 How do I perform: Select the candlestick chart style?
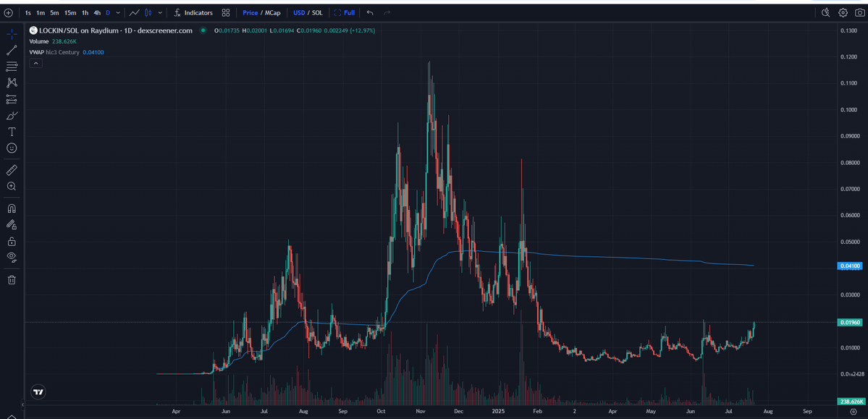click(148, 12)
